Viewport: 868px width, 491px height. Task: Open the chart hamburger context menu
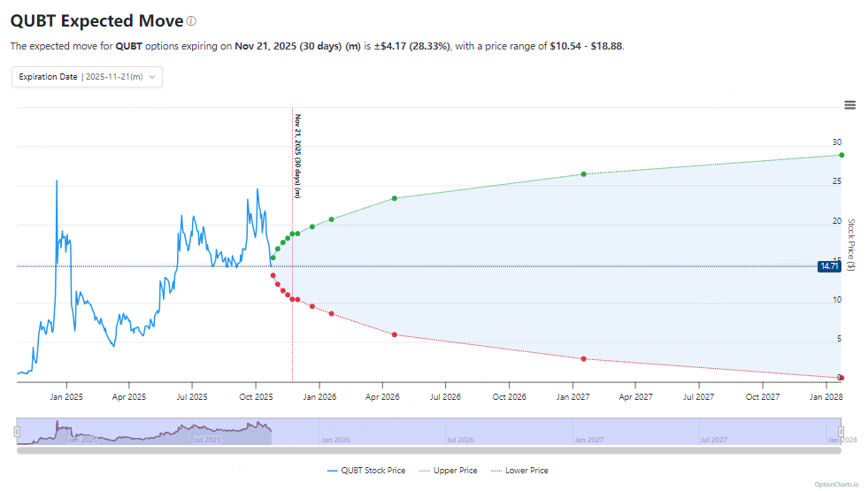coord(849,105)
